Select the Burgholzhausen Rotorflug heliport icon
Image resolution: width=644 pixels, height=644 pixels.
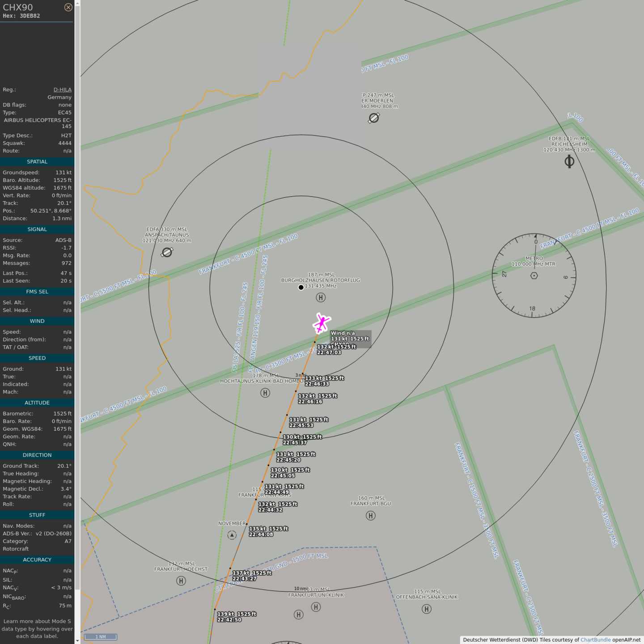[x=321, y=297]
